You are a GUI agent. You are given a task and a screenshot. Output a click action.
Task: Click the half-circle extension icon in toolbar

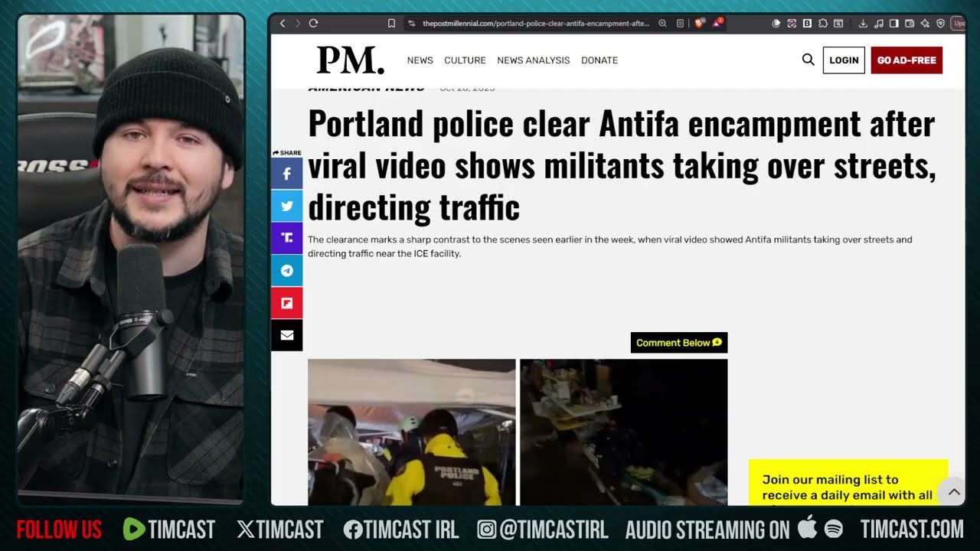click(776, 24)
